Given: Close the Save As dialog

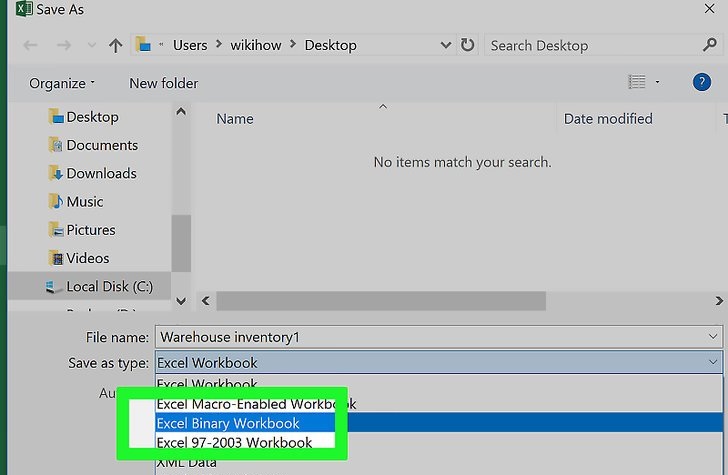Looking at the screenshot, I should [709, 9].
